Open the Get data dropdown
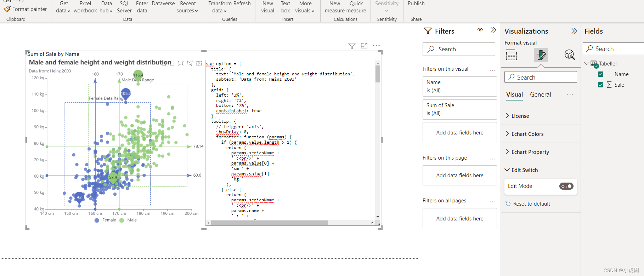The image size is (644, 276). point(63,7)
